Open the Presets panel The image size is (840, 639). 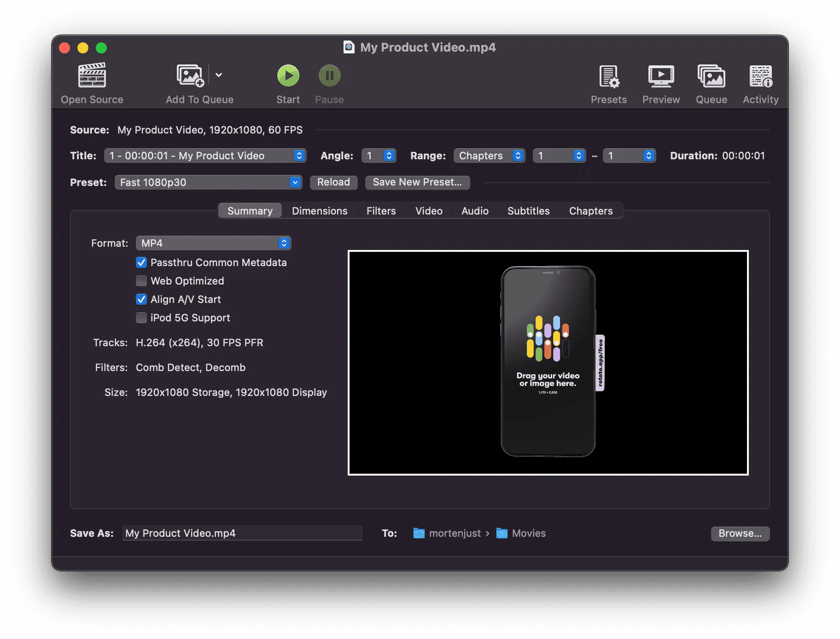[608, 83]
